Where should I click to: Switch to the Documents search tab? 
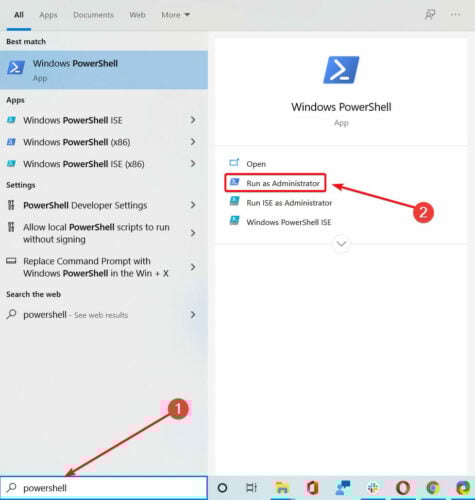(93, 15)
